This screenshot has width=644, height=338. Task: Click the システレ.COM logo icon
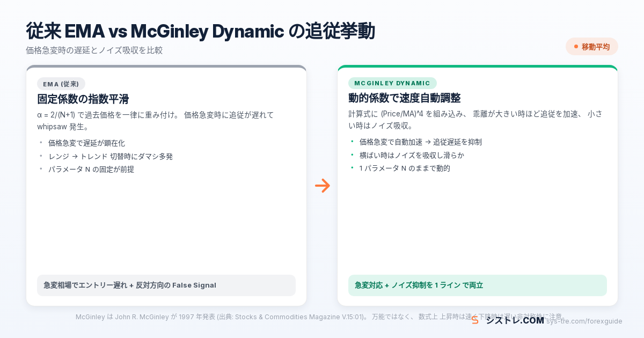(x=475, y=320)
